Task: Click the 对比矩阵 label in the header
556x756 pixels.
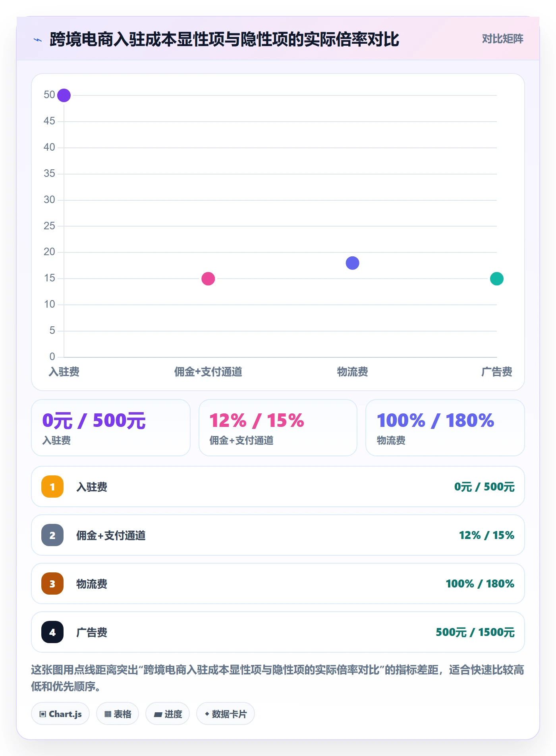Action: click(502, 39)
